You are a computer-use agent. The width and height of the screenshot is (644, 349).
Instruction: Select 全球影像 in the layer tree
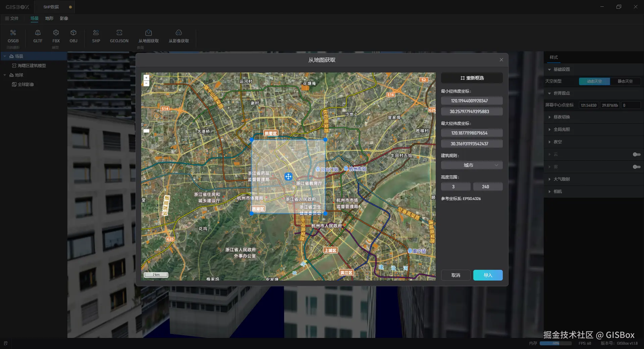point(26,85)
